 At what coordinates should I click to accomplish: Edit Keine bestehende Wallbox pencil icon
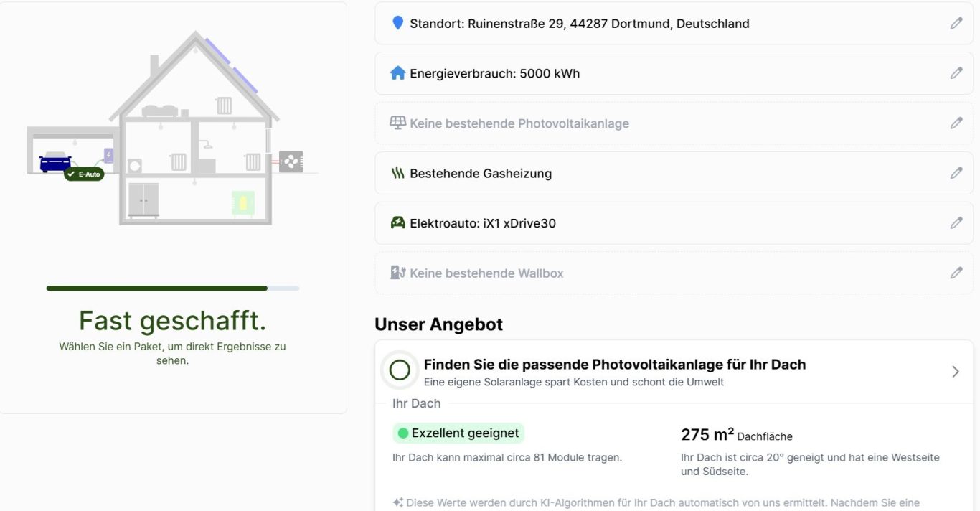point(956,273)
